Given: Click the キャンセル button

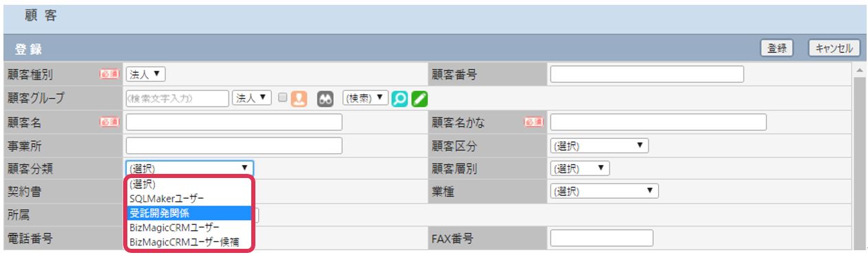Looking at the screenshot, I should pos(834,48).
